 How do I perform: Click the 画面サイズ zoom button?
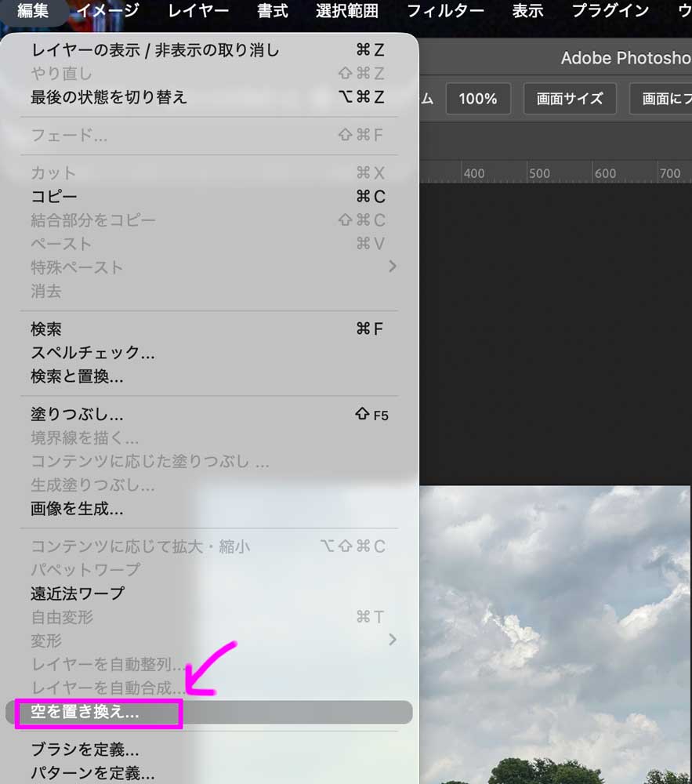click(570, 99)
